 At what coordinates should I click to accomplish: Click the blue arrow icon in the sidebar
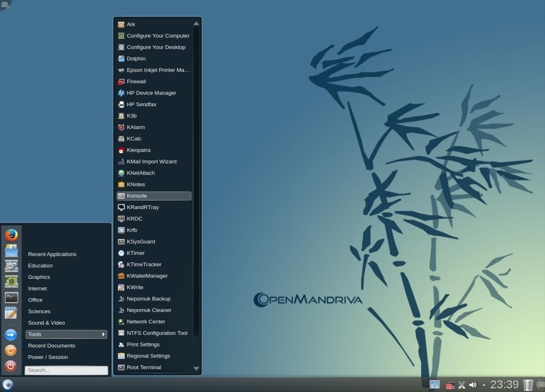tap(11, 335)
